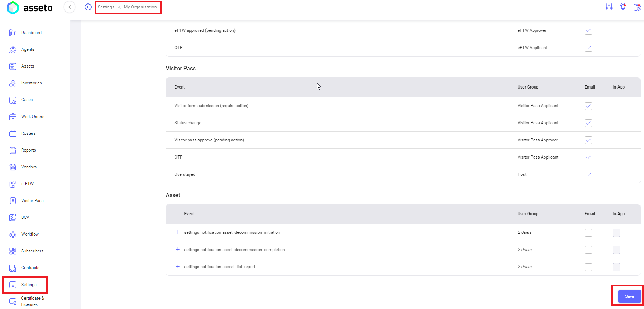
Task: Toggle Email for Visitor form submission
Action: click(588, 106)
